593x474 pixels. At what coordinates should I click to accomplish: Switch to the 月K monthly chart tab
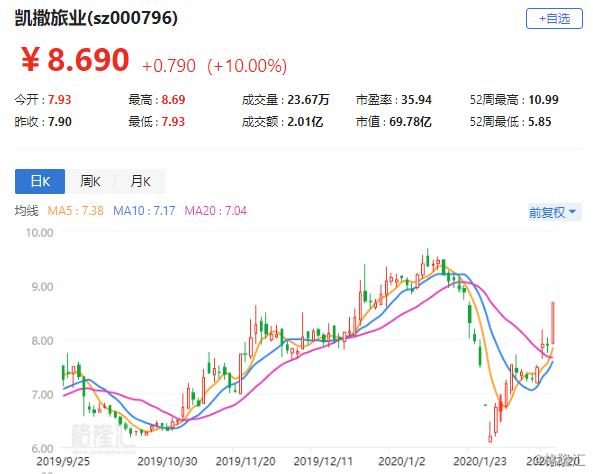pyautogui.click(x=140, y=181)
